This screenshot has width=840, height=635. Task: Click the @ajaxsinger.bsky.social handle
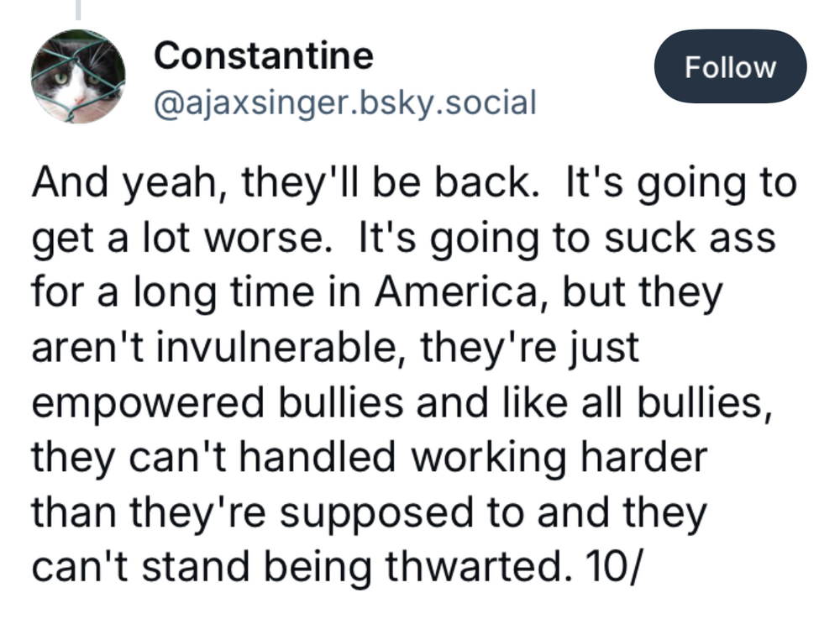click(344, 102)
